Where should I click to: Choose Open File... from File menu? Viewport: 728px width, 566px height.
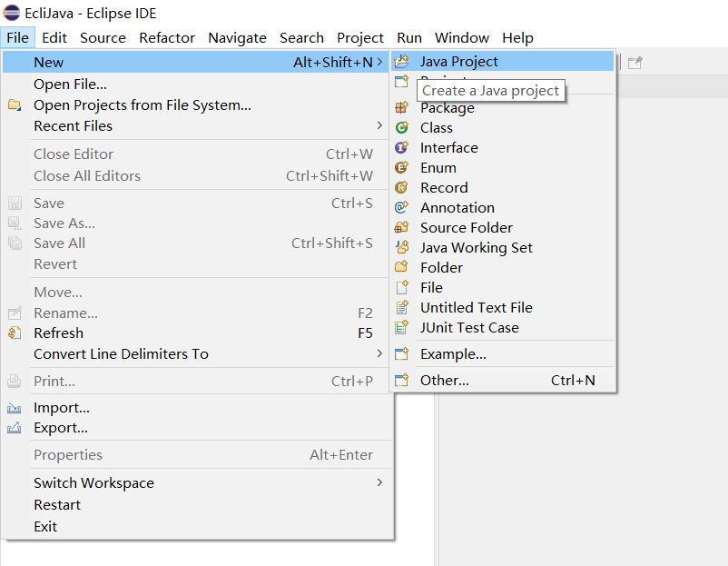pyautogui.click(x=195, y=84)
